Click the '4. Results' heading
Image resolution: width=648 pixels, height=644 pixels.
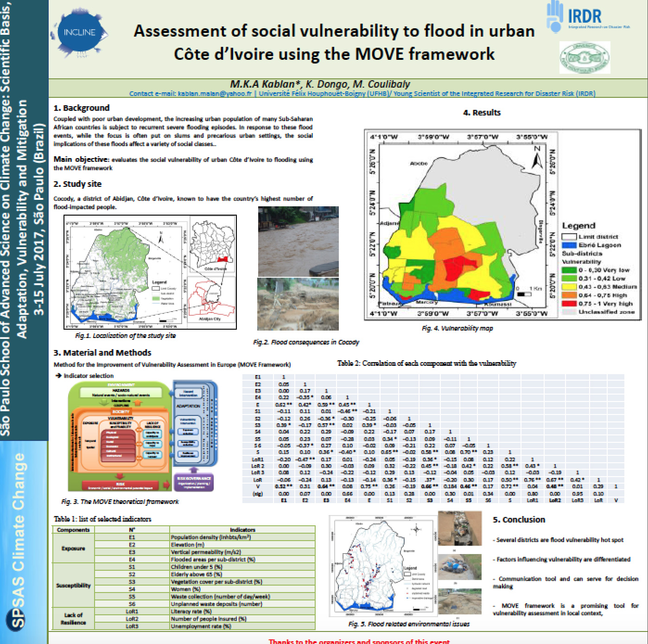click(482, 113)
